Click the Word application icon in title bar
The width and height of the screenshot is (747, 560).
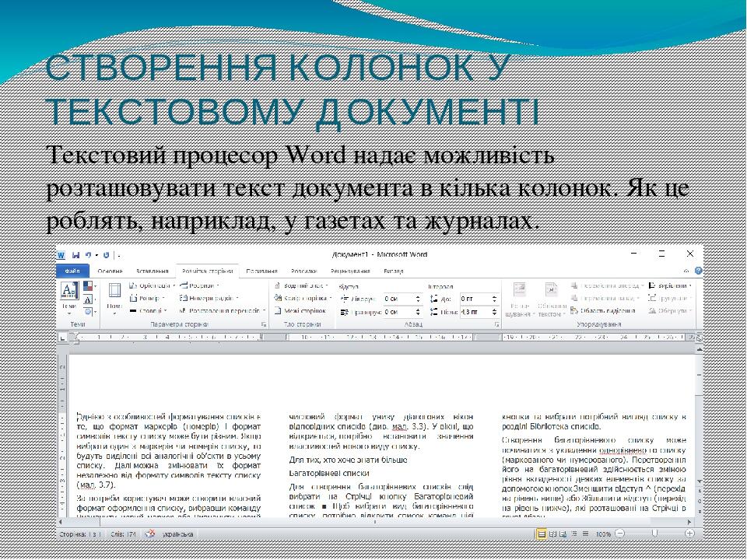point(61,255)
